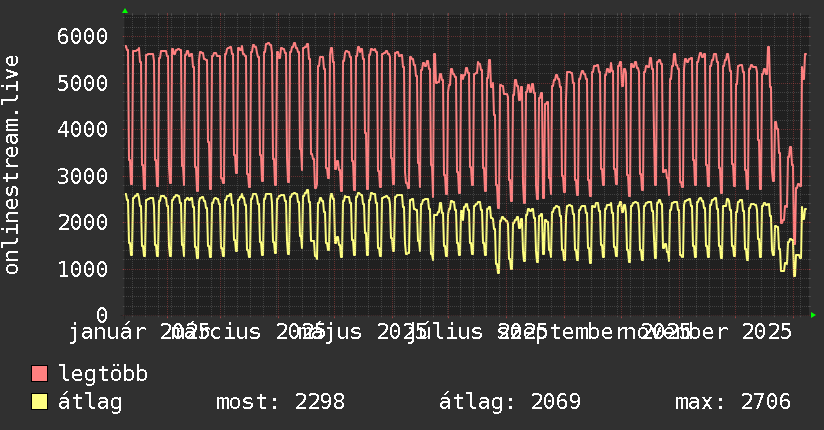The image size is (824, 430).
Task: Click the átlag: 2069 statistic
Action: [510, 402]
